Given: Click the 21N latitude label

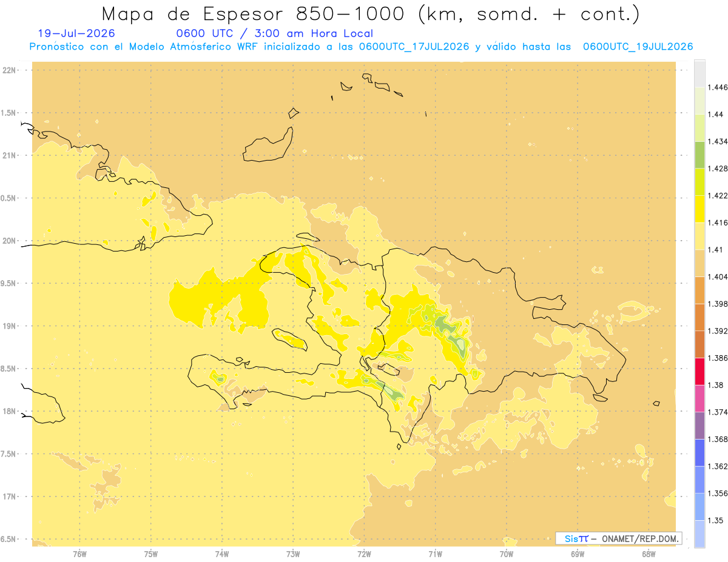Looking at the screenshot, I should click(x=10, y=156).
